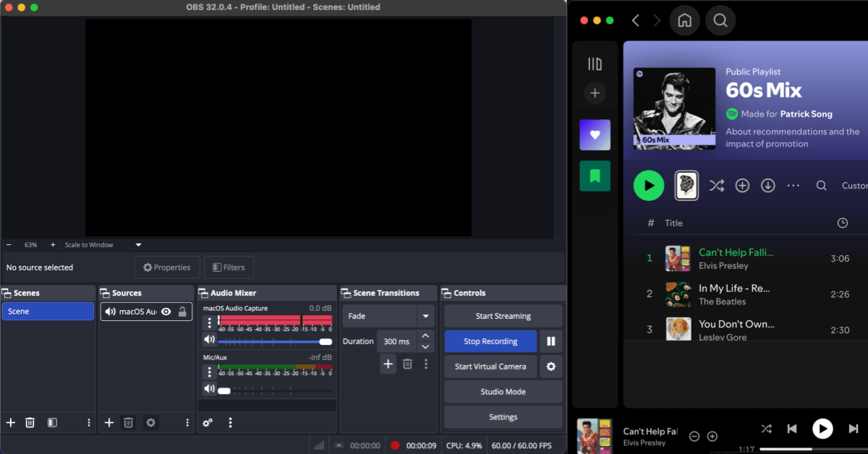The width and height of the screenshot is (868, 454).
Task: Open source properties gear in Sources panel
Action: tap(150, 422)
